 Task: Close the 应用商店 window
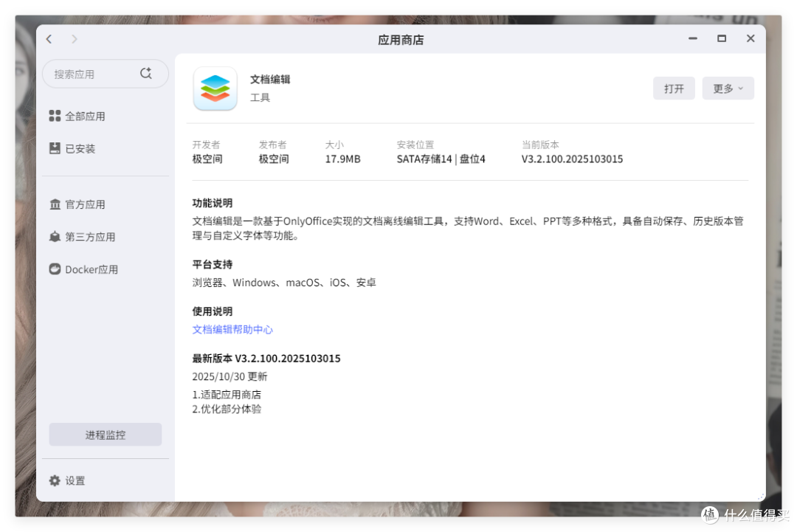(x=751, y=38)
